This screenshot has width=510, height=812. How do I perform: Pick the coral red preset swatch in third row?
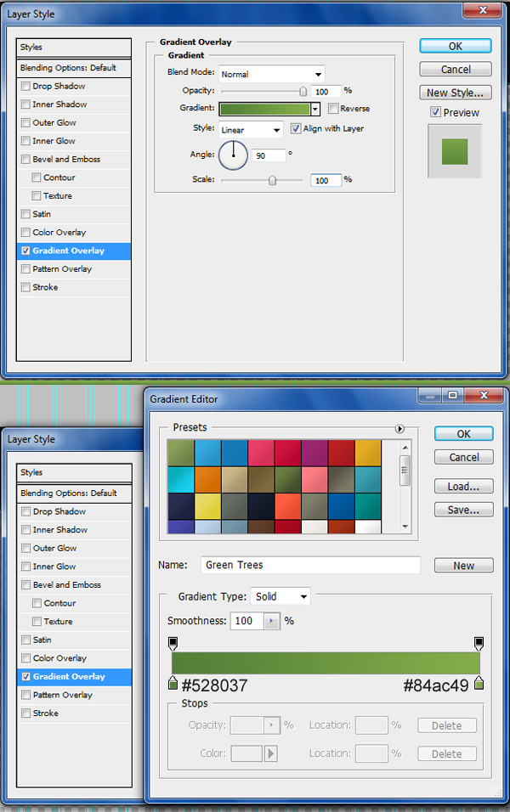click(288, 506)
